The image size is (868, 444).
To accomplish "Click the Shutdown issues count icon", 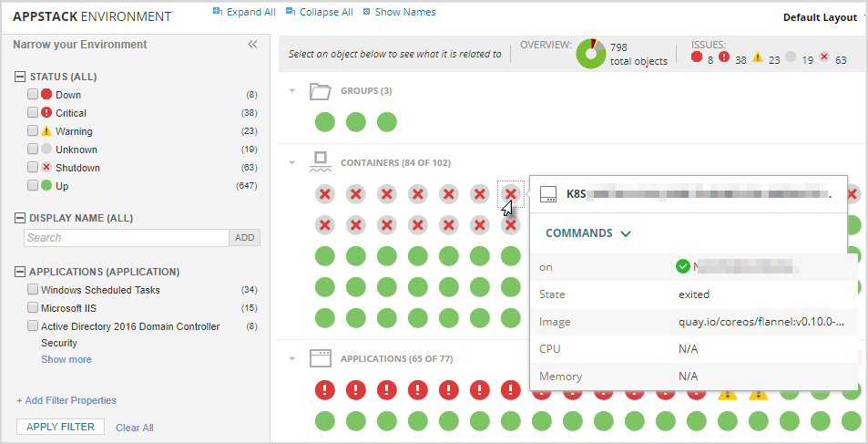I will [x=824, y=57].
